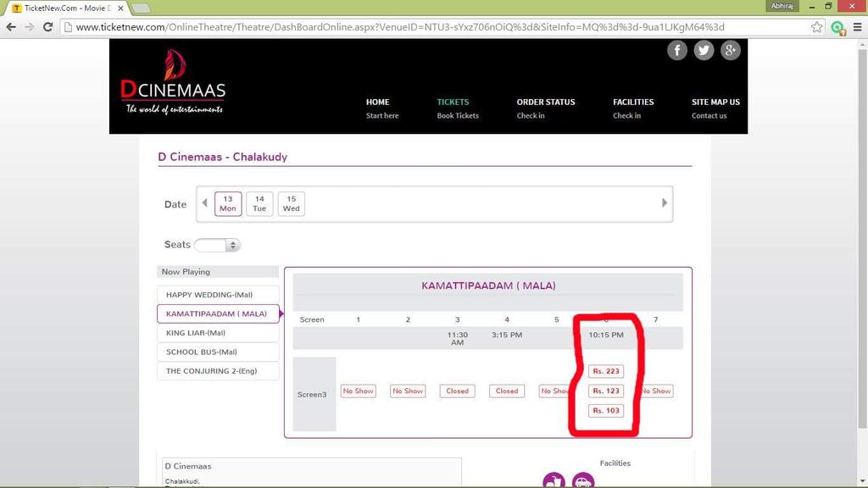868x488 pixels.
Task: Select SCHOOL BUS-(Mal) movie
Action: coord(218,352)
